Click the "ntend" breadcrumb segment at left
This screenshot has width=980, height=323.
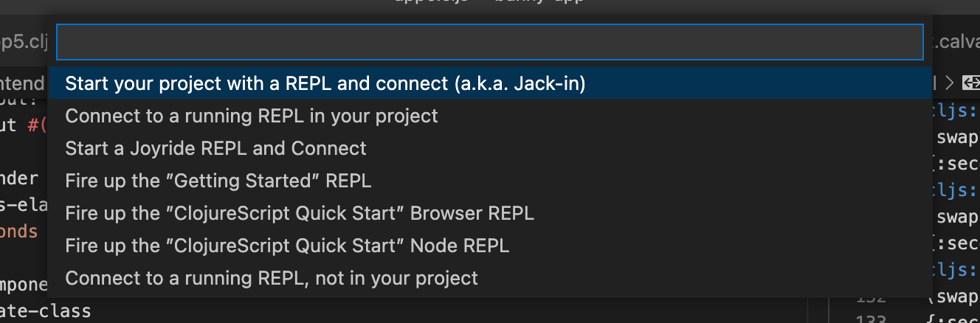click(22, 84)
